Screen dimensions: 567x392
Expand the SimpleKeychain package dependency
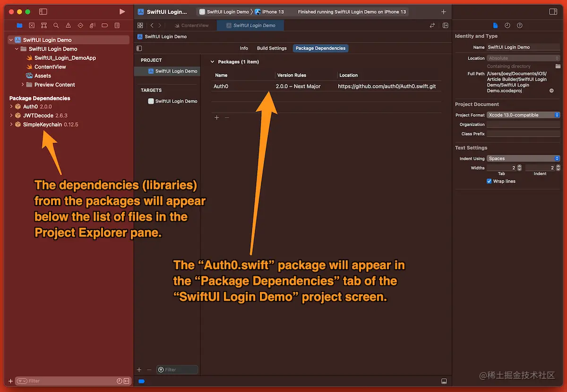pyautogui.click(x=11, y=125)
